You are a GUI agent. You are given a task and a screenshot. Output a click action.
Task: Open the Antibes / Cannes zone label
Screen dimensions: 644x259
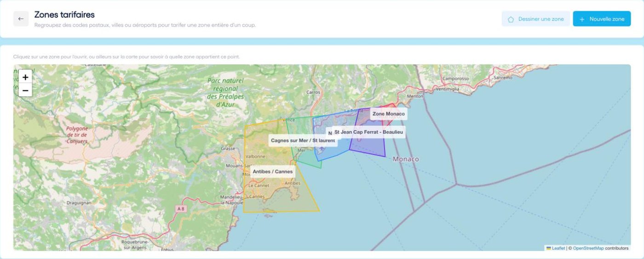(273, 171)
